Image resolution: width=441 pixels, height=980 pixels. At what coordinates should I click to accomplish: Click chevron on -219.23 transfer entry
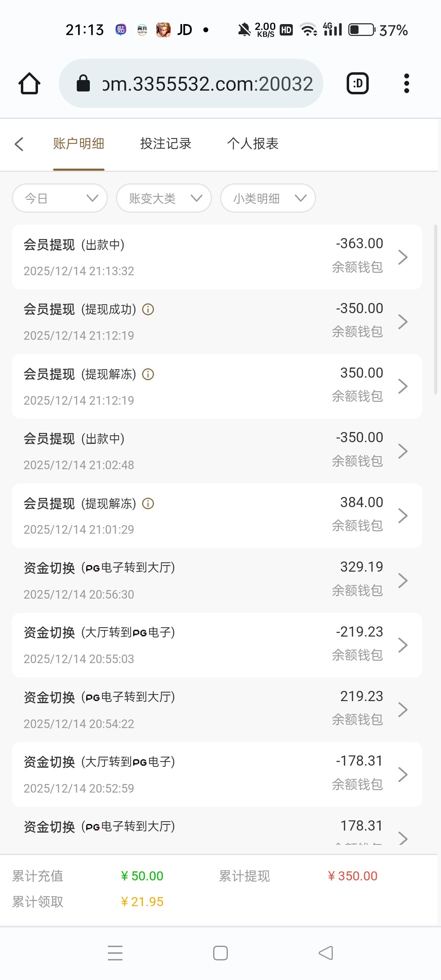coord(403,645)
